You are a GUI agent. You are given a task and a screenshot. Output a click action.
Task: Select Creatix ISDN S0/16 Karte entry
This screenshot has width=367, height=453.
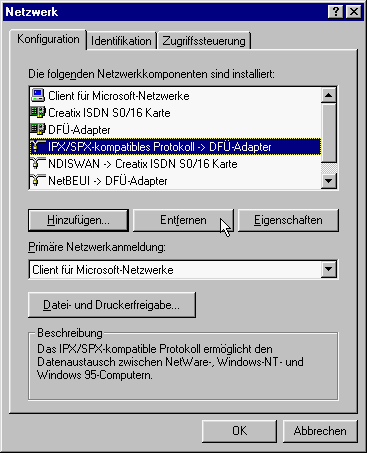[x=175, y=113]
